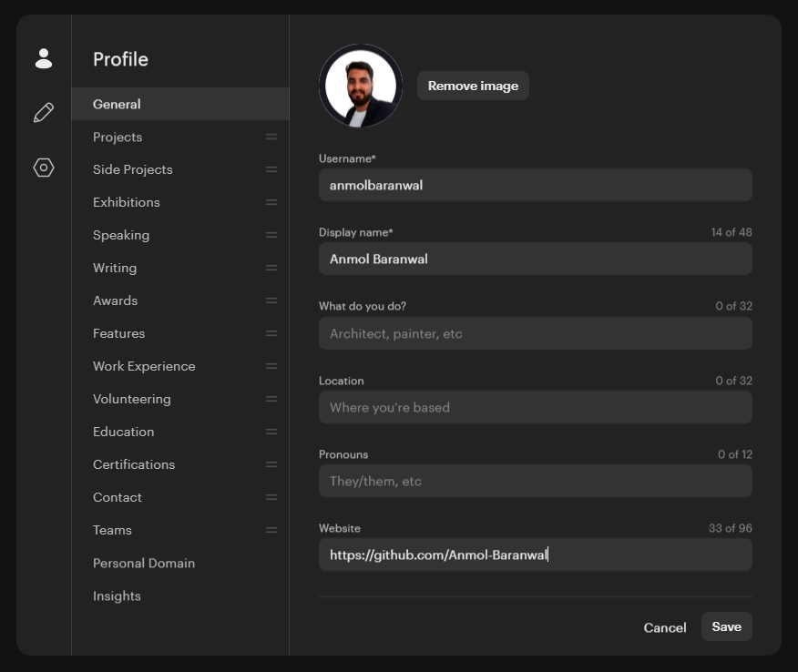798x672 pixels.
Task: Grab the reorder handle beside Writing
Action: pos(271,268)
